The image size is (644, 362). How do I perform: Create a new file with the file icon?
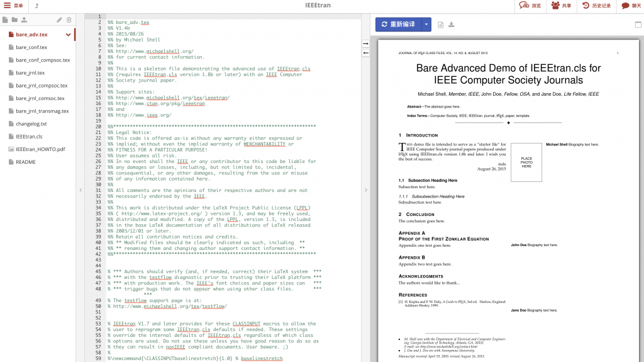pos(6,20)
